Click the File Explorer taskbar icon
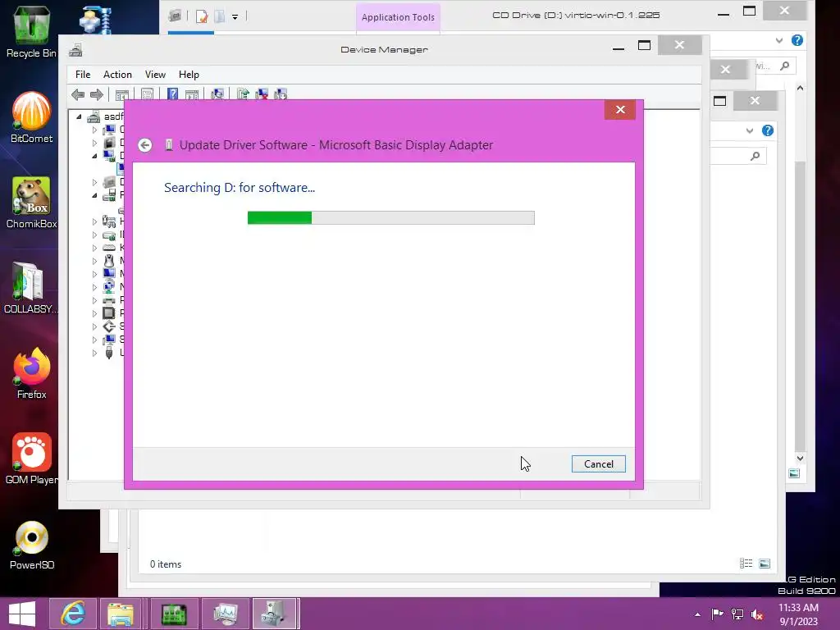 click(x=121, y=614)
